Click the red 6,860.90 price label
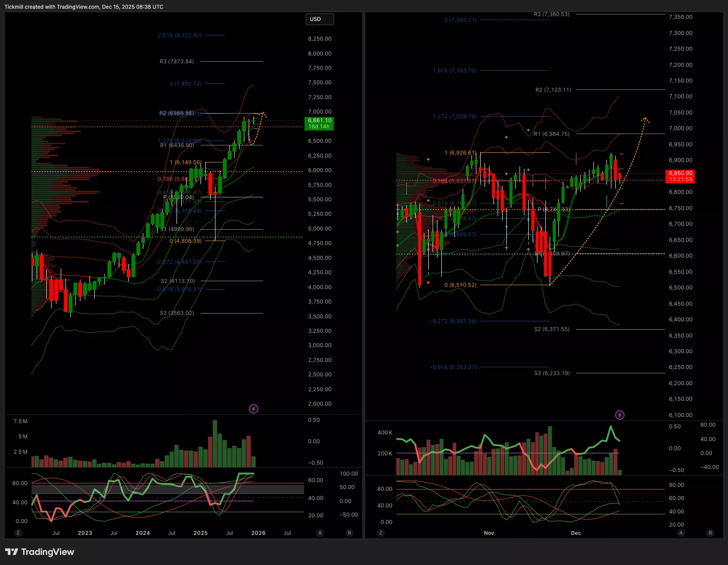 point(680,176)
